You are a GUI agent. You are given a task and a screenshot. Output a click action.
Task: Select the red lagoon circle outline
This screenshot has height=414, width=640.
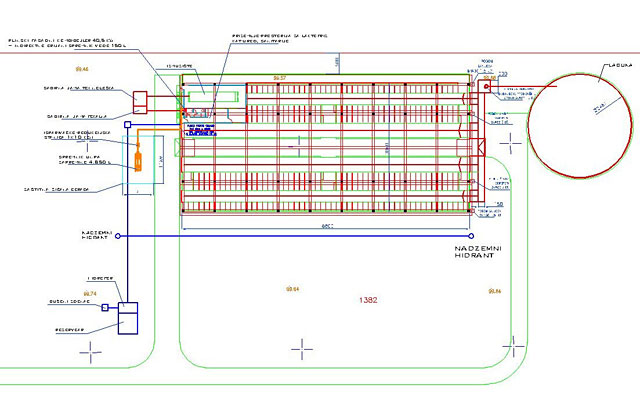pyautogui.click(x=580, y=126)
